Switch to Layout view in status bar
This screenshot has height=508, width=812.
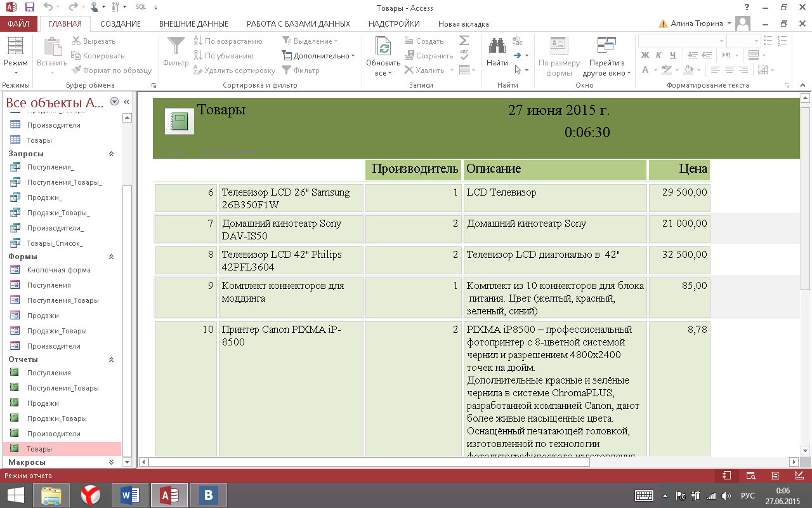tap(775, 475)
